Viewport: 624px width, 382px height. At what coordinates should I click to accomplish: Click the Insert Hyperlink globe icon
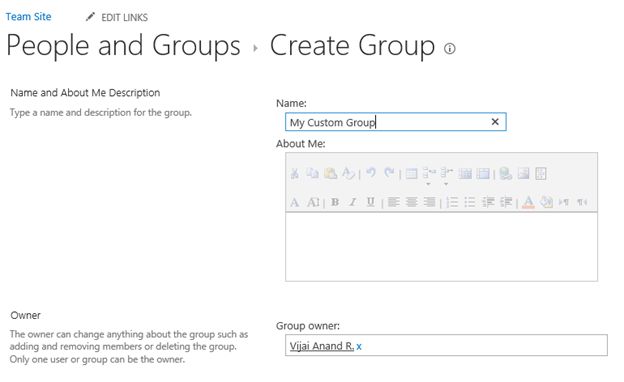click(506, 173)
